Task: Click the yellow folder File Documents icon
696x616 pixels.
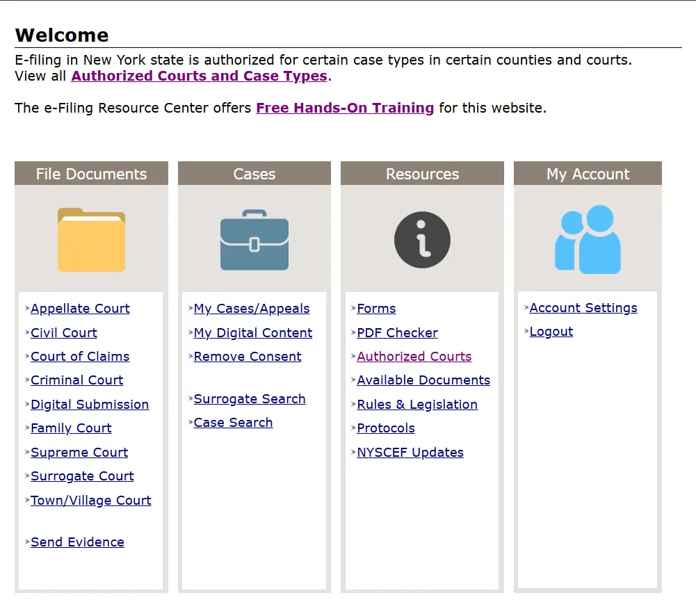Action: 91,240
